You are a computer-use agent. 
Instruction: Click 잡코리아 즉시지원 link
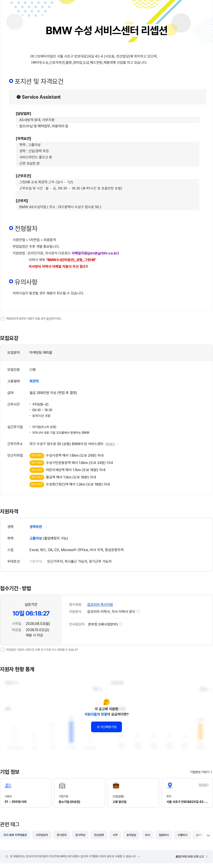(x=100, y=604)
